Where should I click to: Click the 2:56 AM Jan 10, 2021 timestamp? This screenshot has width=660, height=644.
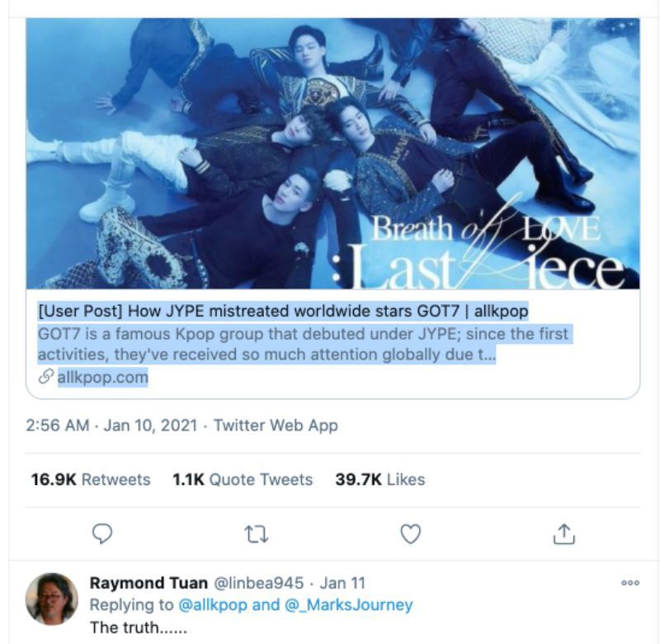pyautogui.click(x=111, y=425)
